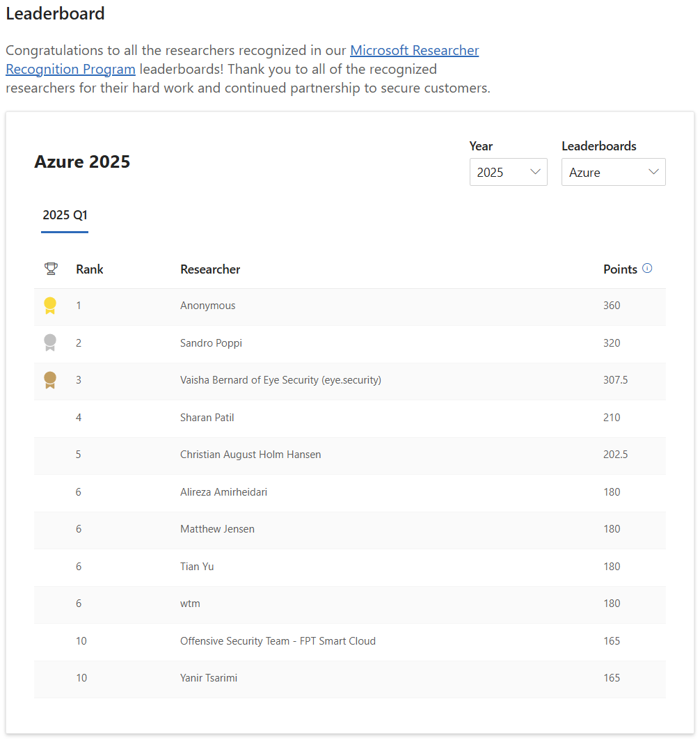This screenshot has height=740, width=700.
Task: Click Tian Yu's 180 points value
Action: [x=612, y=567]
